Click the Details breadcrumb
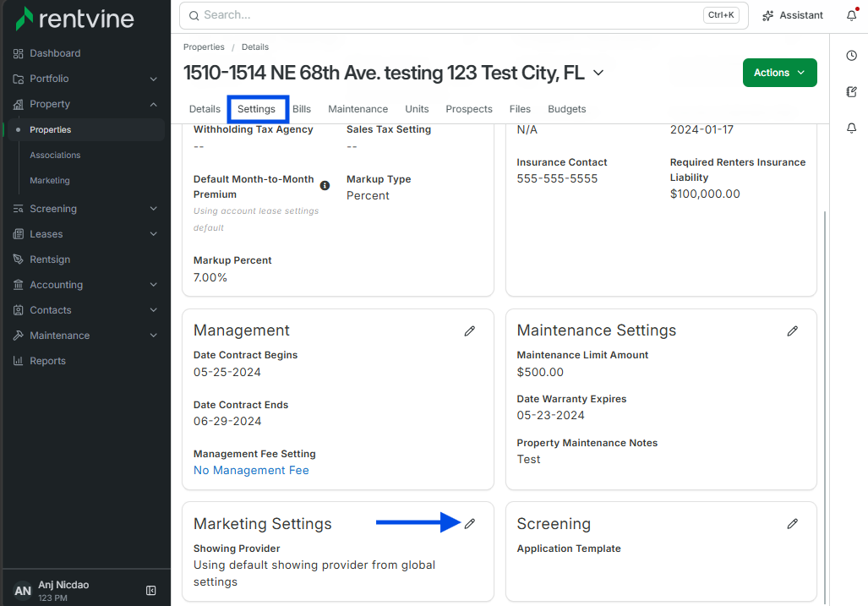868x606 pixels. tap(254, 47)
